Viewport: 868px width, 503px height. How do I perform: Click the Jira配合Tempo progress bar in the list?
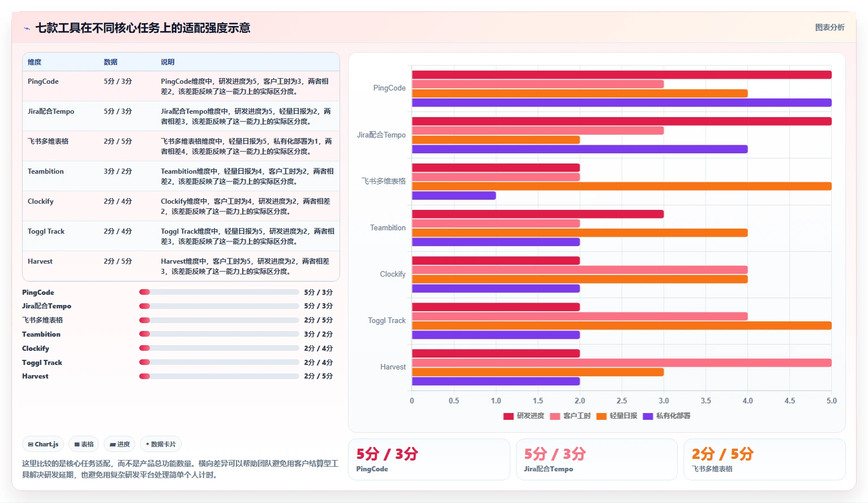219,306
